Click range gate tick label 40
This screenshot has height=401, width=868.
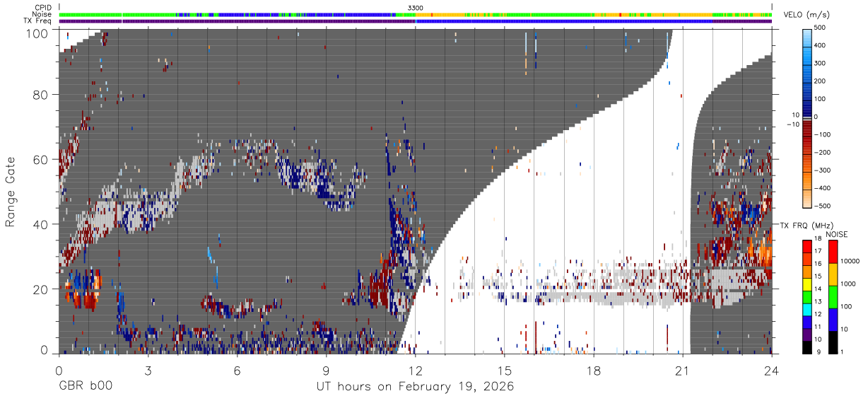click(x=41, y=224)
